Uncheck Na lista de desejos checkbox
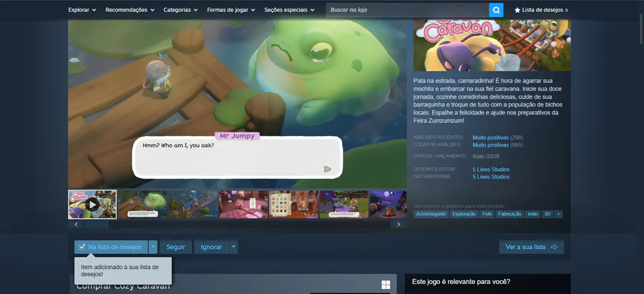Image resolution: width=644 pixels, height=294 pixels. click(x=82, y=247)
